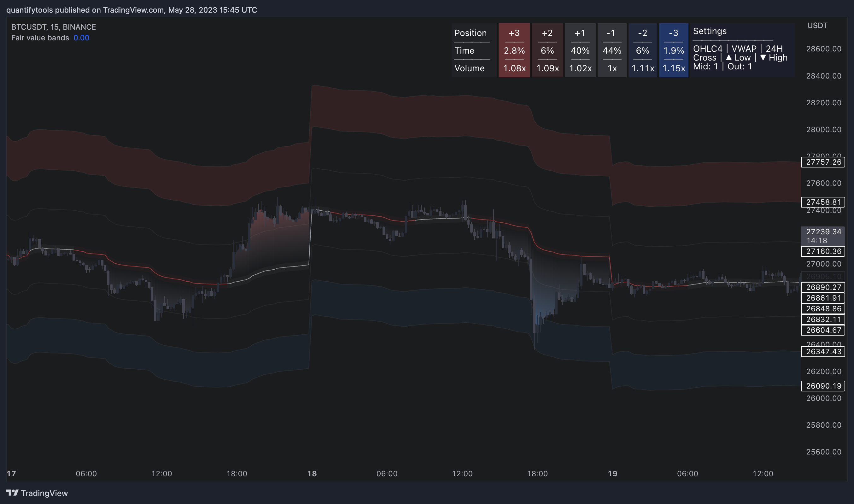Click the TradingView wordmark at bottom left
854x504 pixels.
point(44,493)
